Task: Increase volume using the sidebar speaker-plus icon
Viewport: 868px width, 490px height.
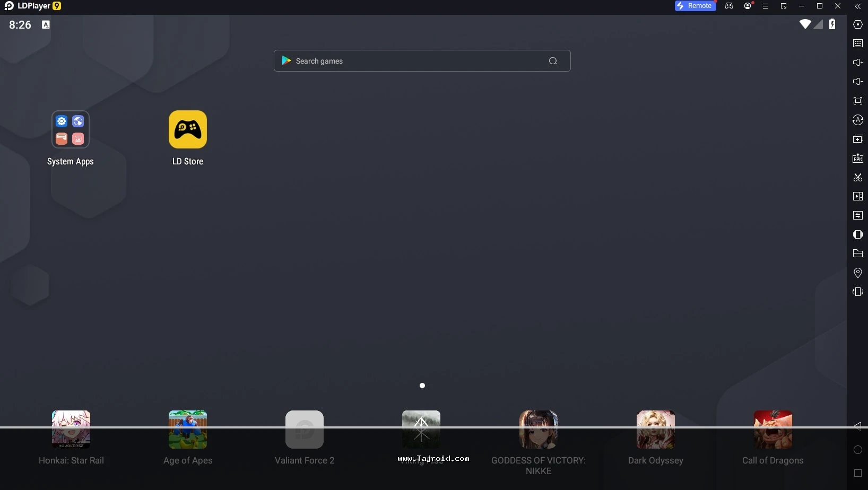Action: click(x=857, y=63)
